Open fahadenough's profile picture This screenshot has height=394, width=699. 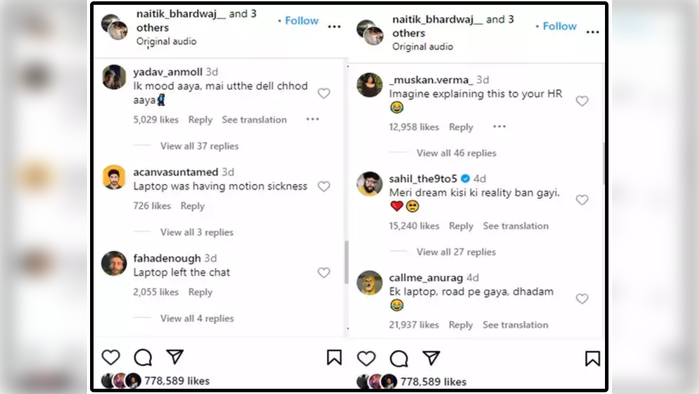tap(114, 263)
